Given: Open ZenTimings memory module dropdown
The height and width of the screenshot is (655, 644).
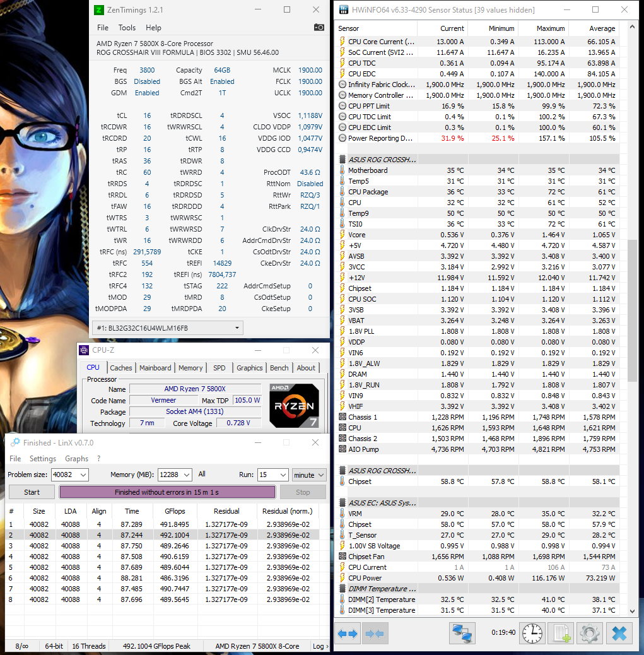Looking at the screenshot, I should coord(168,328).
